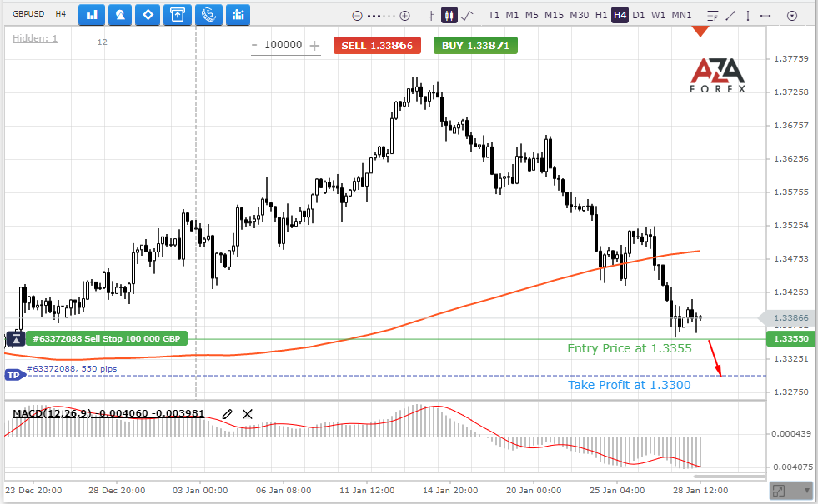Decrease trade volume with the minus button
The width and height of the screenshot is (818, 504).
click(x=254, y=45)
